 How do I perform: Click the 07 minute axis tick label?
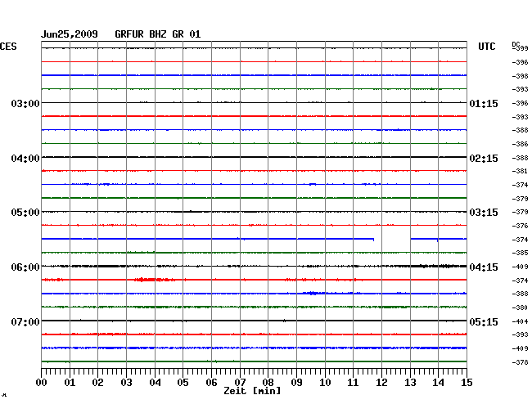240,383
